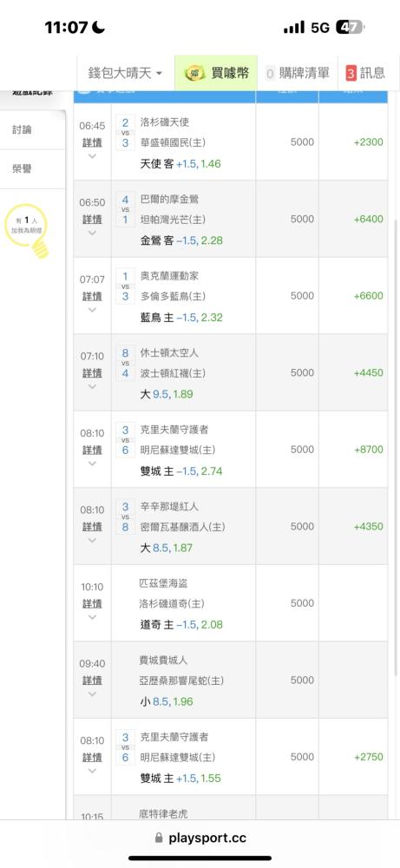The width and height of the screenshot is (400, 868).
Task: Tap the playsport.cc address bar
Action: tap(200, 838)
